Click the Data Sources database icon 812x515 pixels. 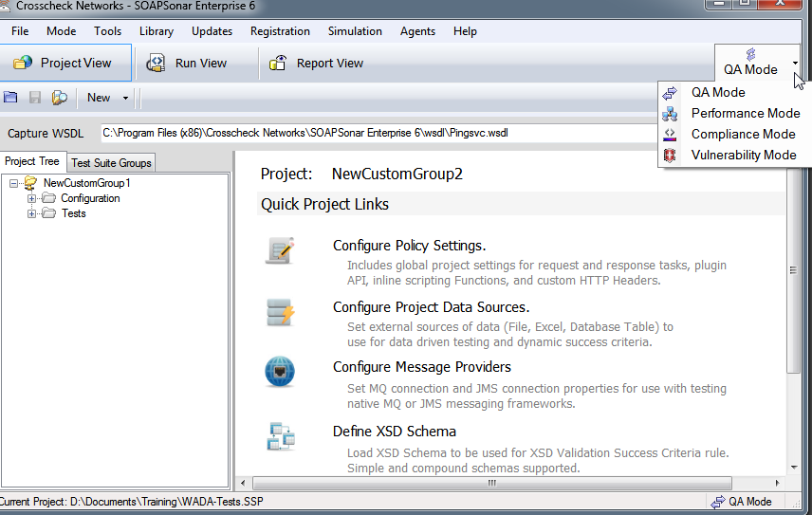pos(280,313)
